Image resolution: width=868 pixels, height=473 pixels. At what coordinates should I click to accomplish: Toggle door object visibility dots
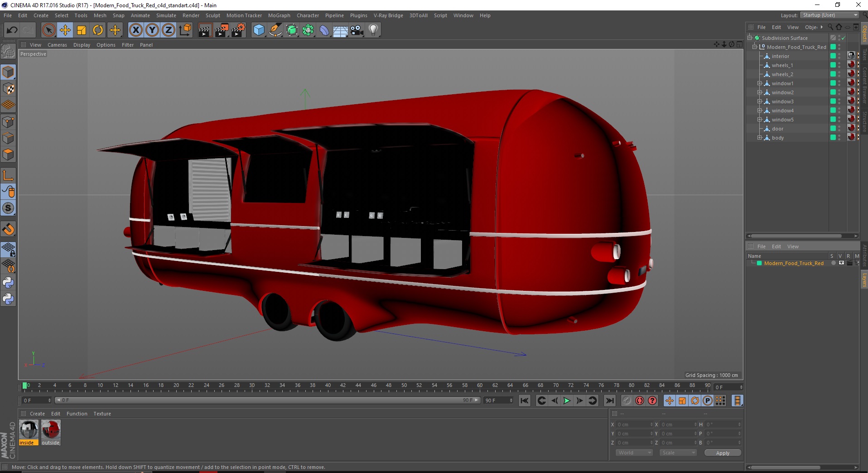[839, 128]
